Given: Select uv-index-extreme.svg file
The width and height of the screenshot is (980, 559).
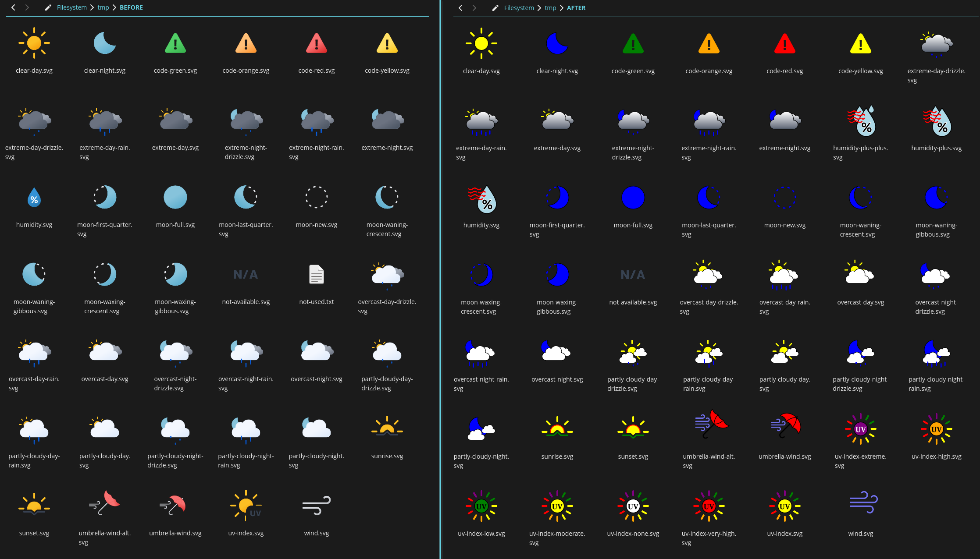Looking at the screenshot, I should pyautogui.click(x=860, y=429).
